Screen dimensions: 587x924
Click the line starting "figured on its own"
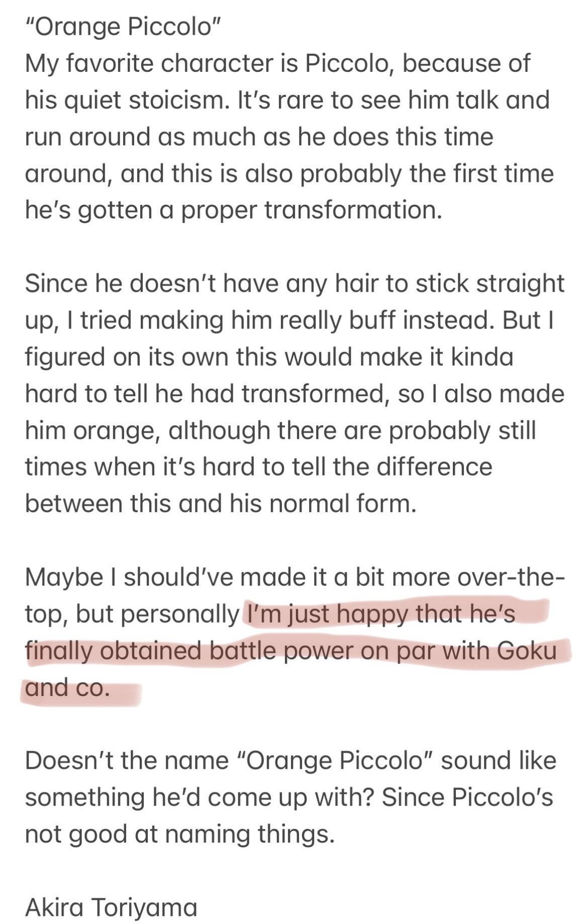(269, 357)
